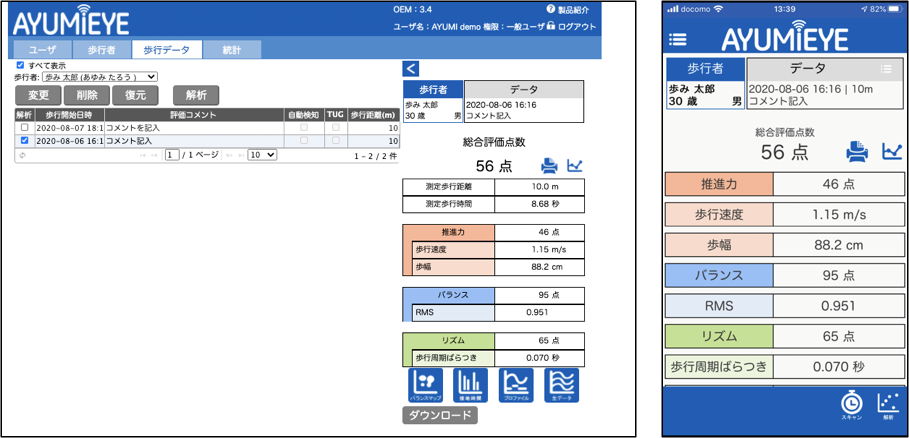Viewport: 909px width, 438px height.
Task: Check the analysis box for the 2020-08-07 row
Action: [x=24, y=128]
